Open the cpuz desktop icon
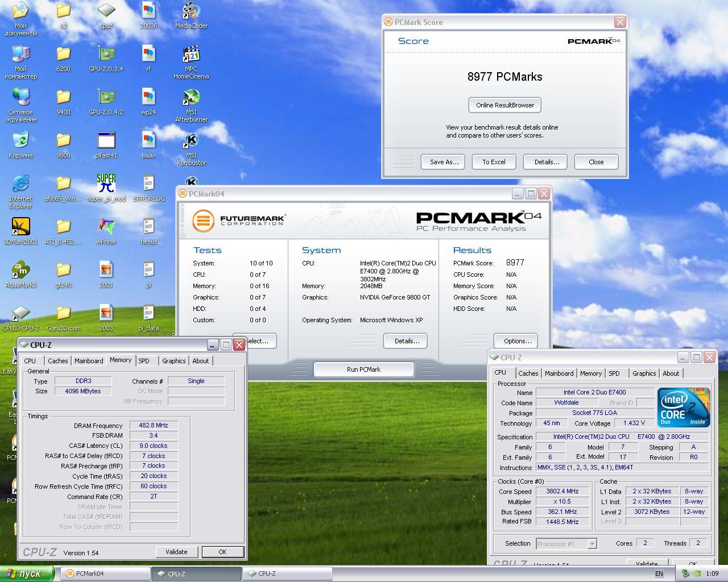The height and width of the screenshot is (582, 728). point(106,15)
